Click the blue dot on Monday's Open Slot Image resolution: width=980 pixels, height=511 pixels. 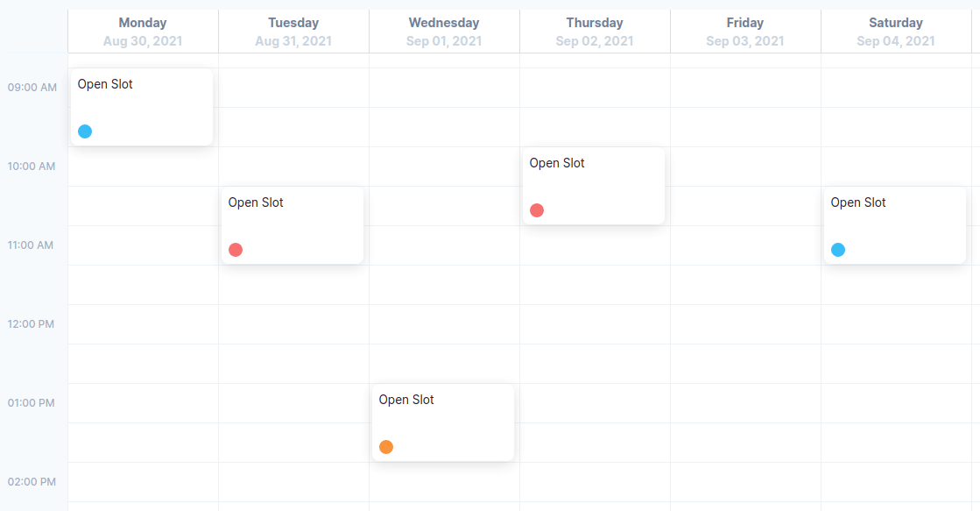click(84, 131)
